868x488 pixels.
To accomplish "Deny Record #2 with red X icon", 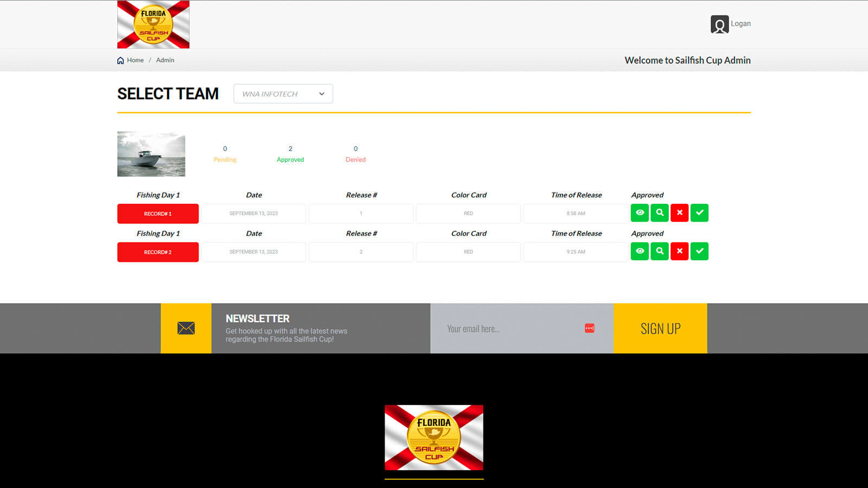I will tap(679, 252).
